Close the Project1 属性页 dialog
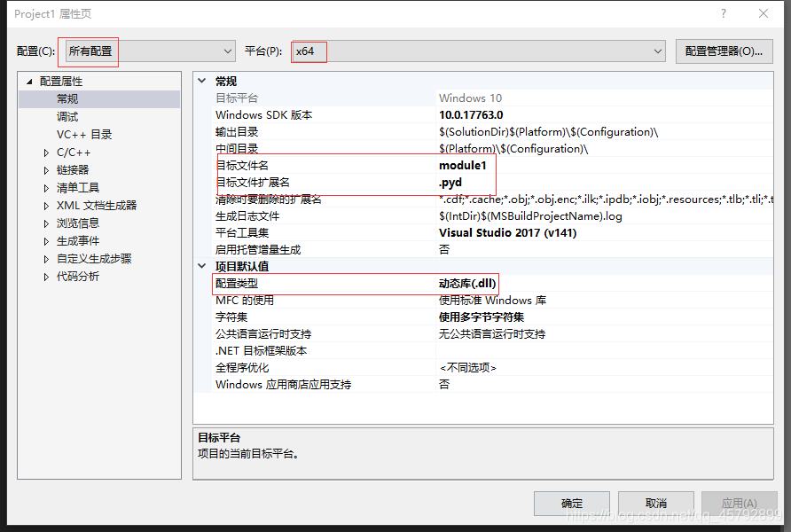Viewport: 791px width, 532px height. 764,13
